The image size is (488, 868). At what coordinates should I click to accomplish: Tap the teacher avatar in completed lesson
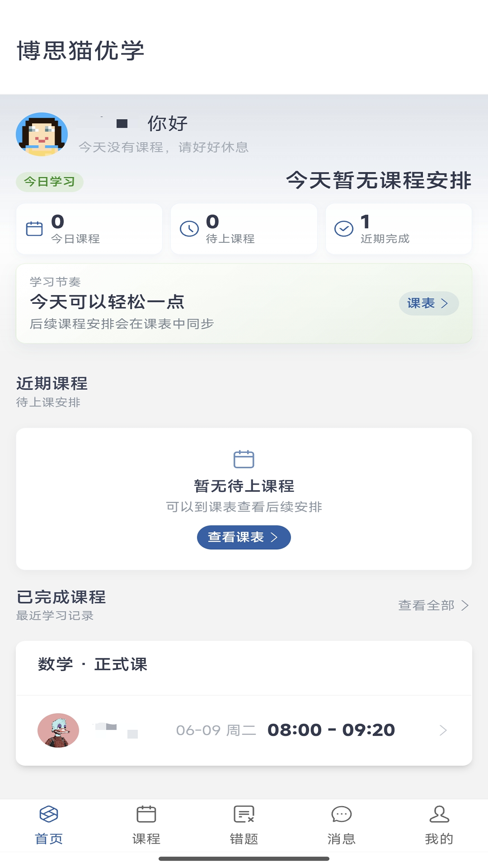(x=58, y=730)
